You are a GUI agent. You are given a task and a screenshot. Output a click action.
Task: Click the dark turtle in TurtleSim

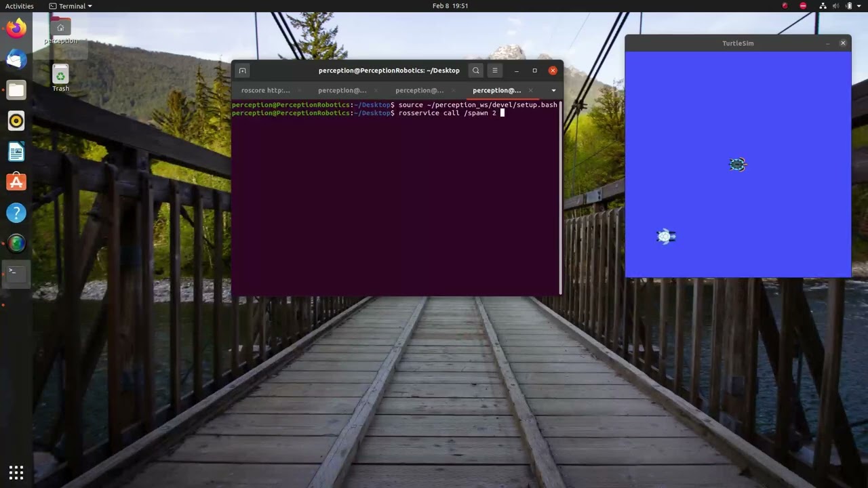point(738,165)
